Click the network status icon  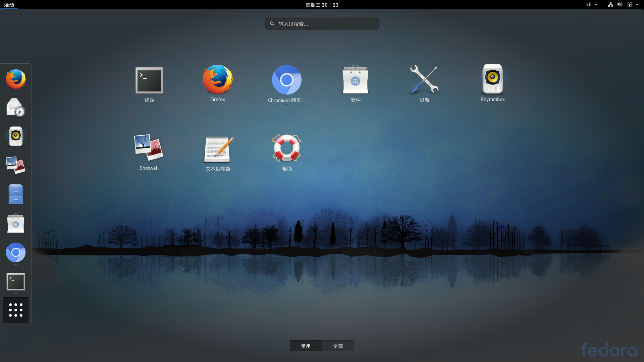(x=610, y=5)
